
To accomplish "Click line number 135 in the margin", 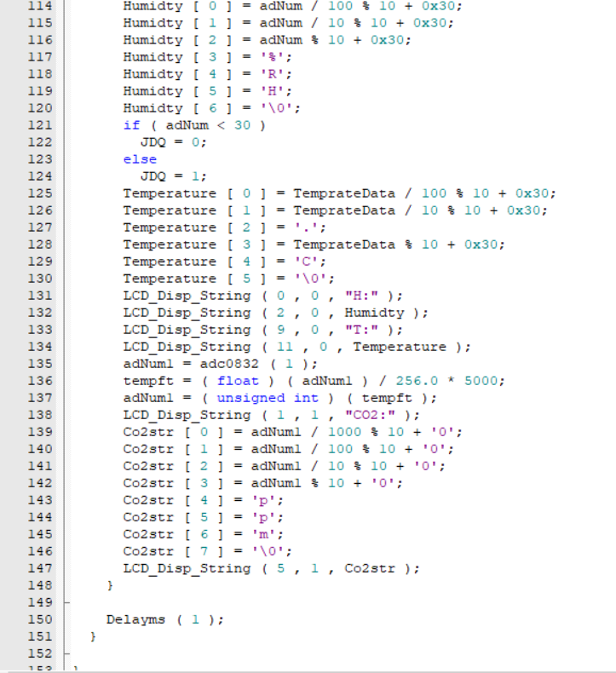I will (40, 364).
